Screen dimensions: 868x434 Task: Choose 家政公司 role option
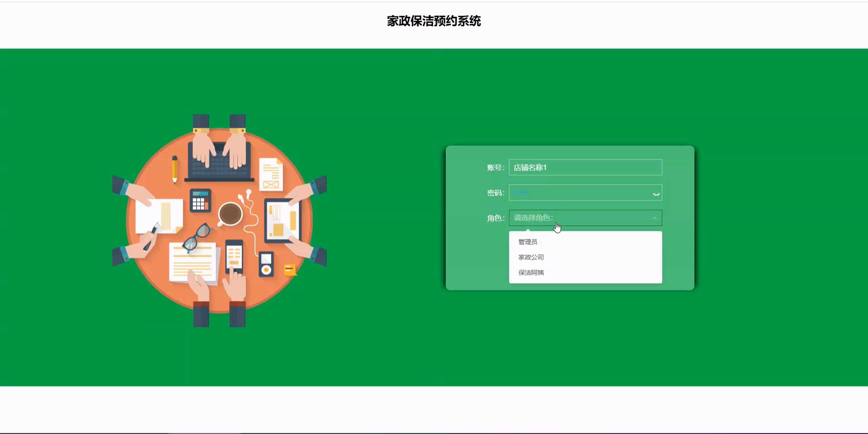pyautogui.click(x=531, y=257)
